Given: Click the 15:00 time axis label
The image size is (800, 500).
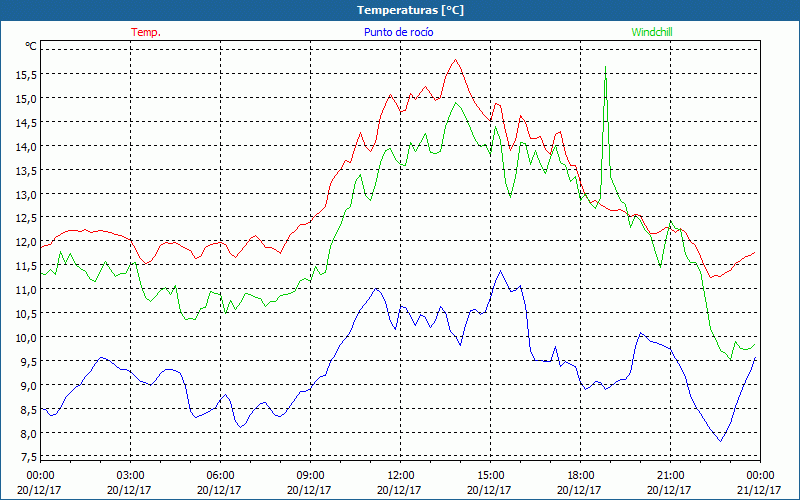Looking at the screenshot, I should point(490,476).
